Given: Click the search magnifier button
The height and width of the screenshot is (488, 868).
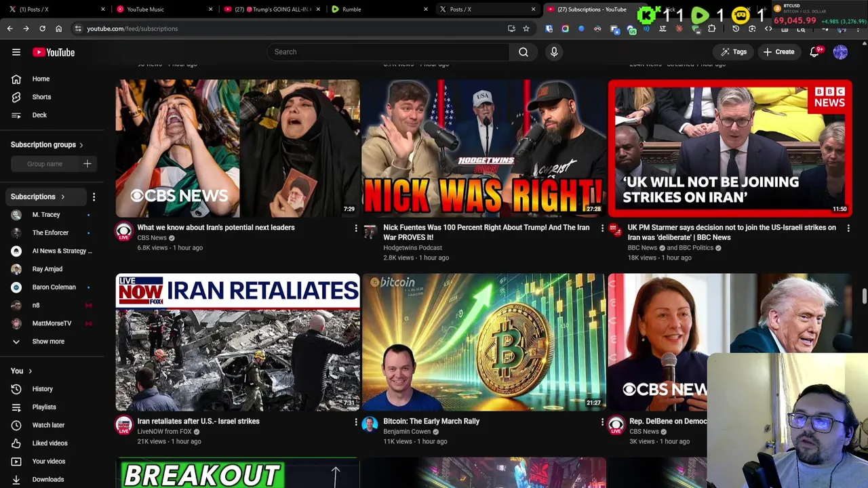Looking at the screenshot, I should click(524, 52).
